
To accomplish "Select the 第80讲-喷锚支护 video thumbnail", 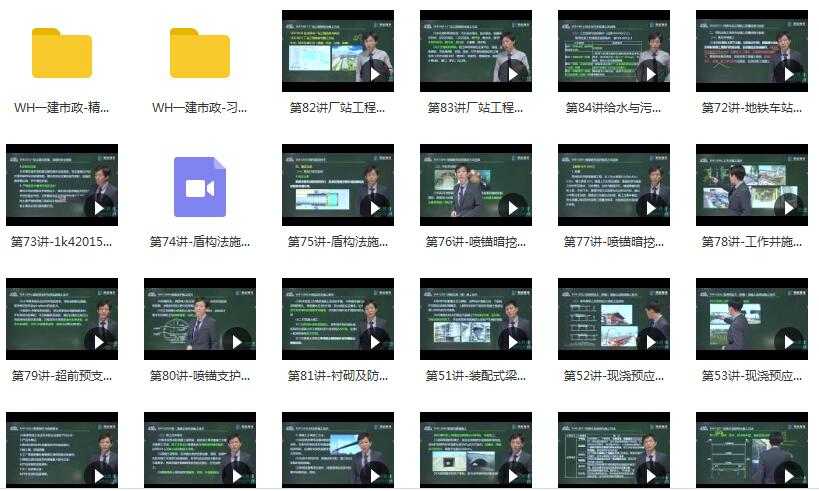I will pos(200,319).
